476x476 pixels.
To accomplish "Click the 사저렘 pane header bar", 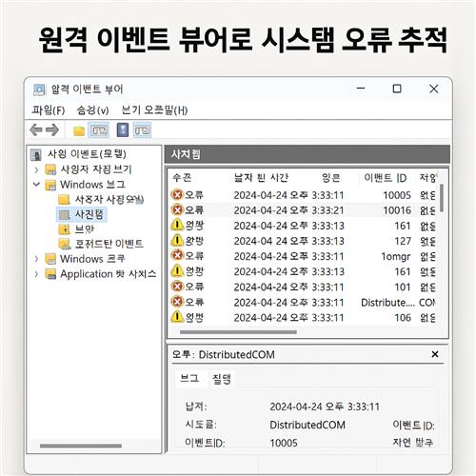I will pyautogui.click(x=307, y=154).
